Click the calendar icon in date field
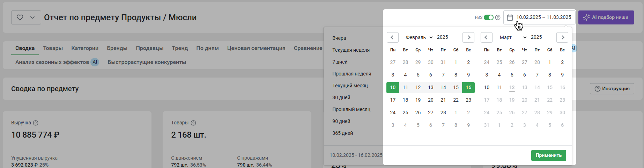Viewport: 644px width, 168px height. [510, 17]
